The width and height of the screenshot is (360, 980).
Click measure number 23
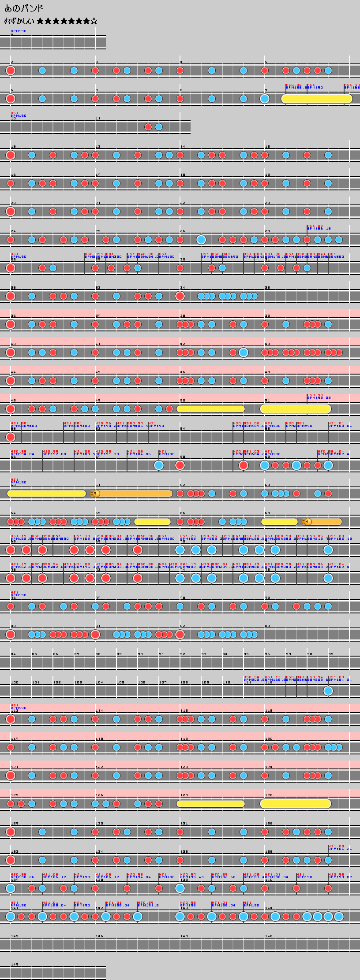coord(267,203)
